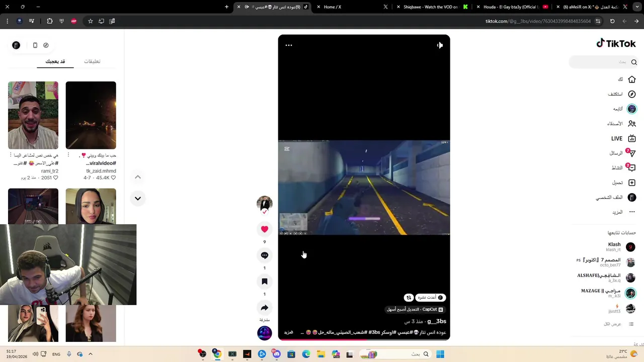This screenshot has height=362, width=644.
Task: Open the browser extensions puzzle icon
Action: pyautogui.click(x=50, y=21)
